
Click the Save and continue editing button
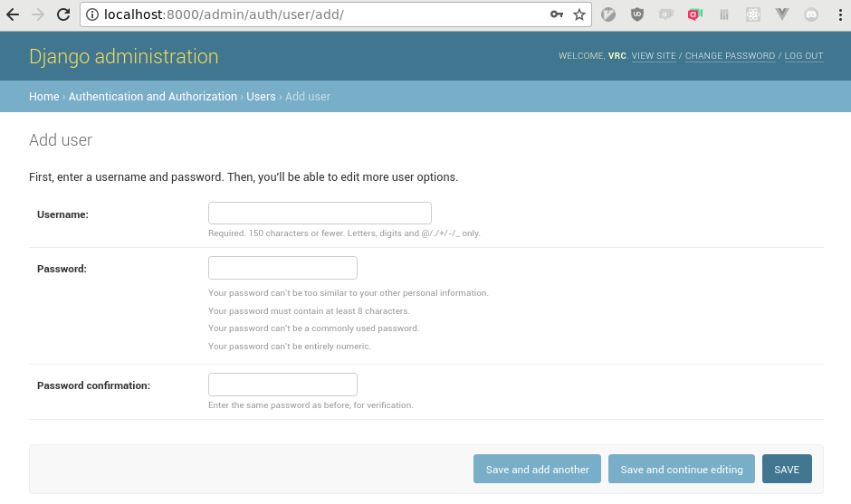[682, 469]
